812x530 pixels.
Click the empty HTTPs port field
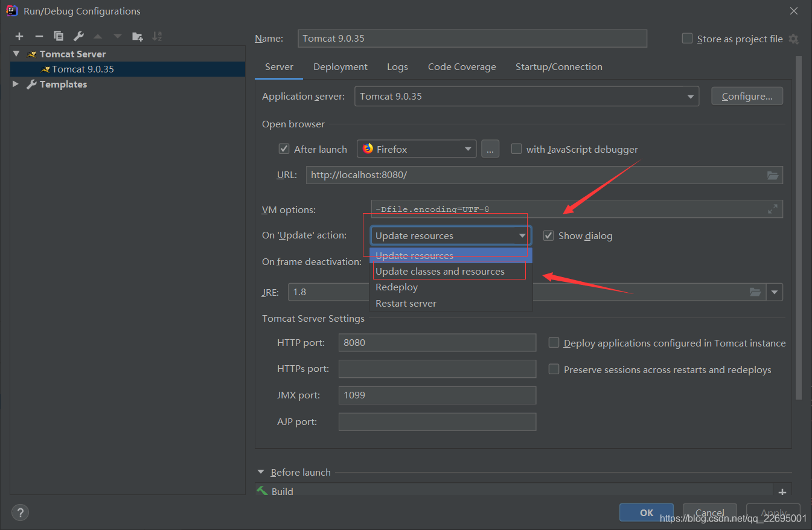pos(437,369)
